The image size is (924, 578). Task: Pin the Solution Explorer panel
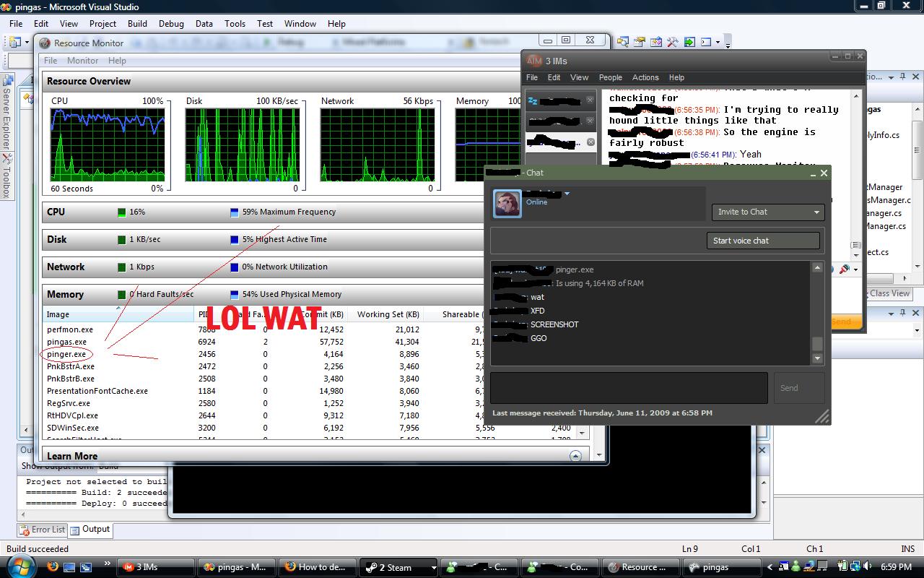pos(903,76)
